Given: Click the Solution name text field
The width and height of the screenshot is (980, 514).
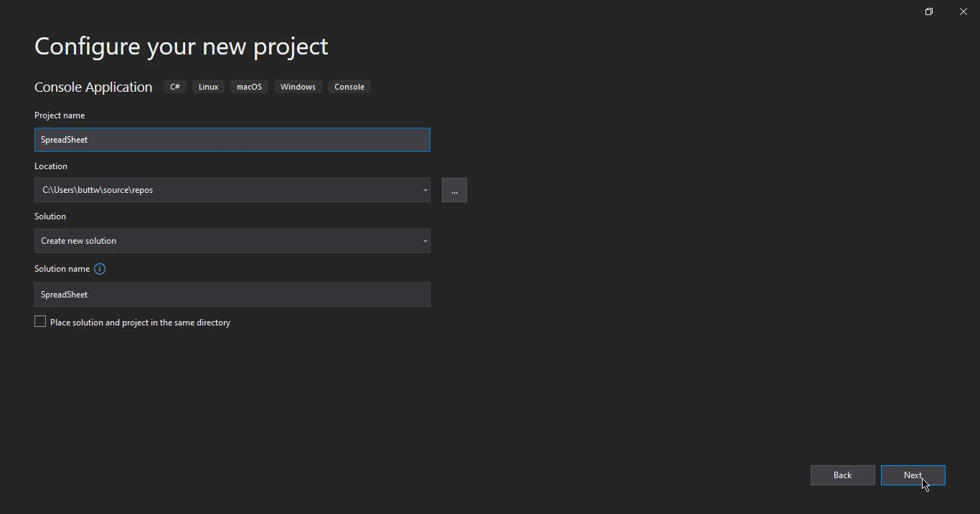Looking at the screenshot, I should click(232, 295).
